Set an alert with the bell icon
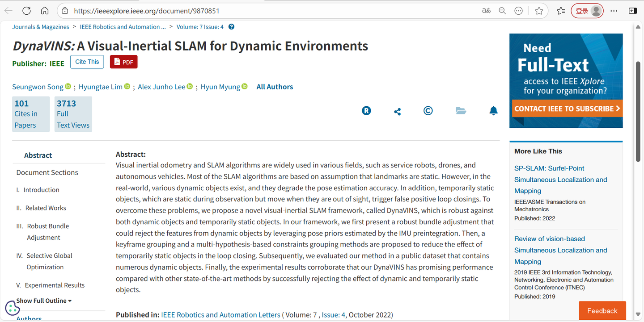 (x=493, y=111)
